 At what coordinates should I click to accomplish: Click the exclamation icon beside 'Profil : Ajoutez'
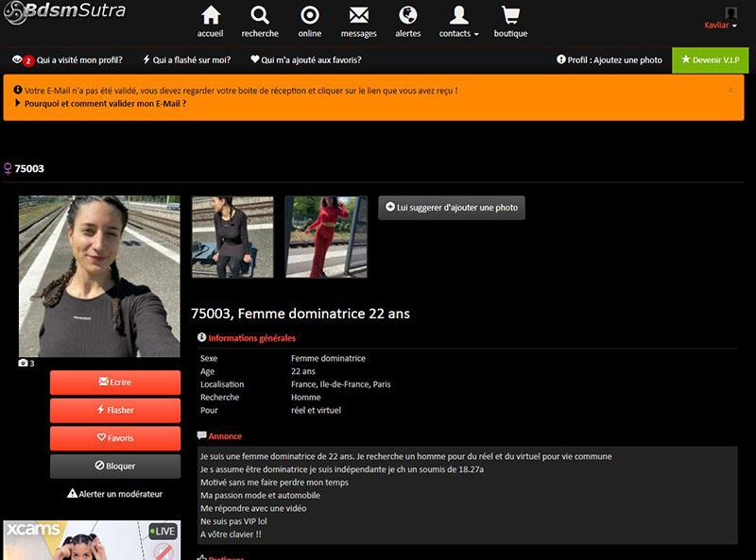click(x=560, y=59)
